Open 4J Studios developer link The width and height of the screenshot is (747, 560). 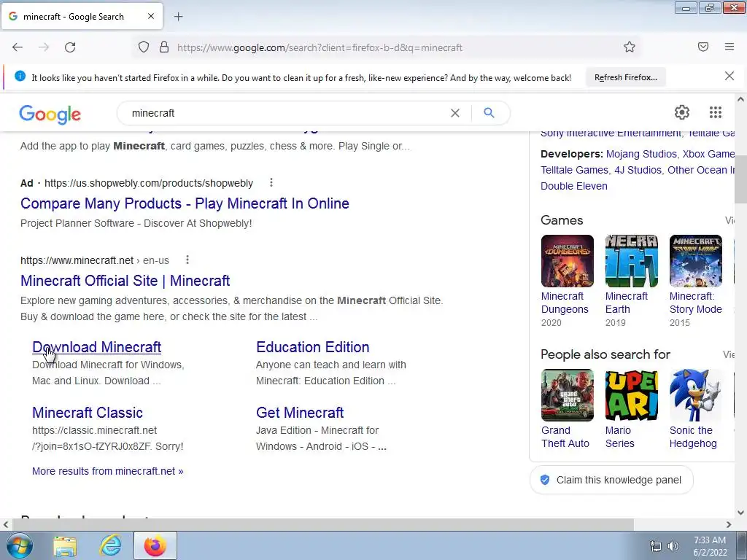(x=638, y=170)
